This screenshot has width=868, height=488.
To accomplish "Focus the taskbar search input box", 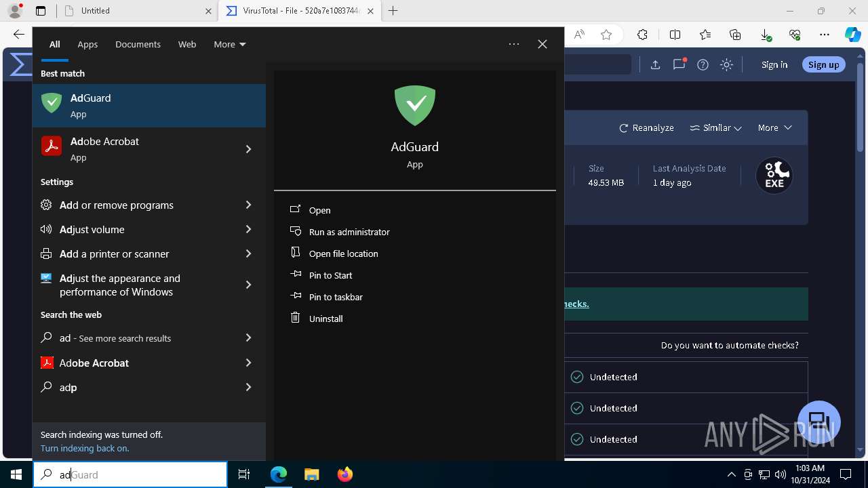I will [130, 474].
